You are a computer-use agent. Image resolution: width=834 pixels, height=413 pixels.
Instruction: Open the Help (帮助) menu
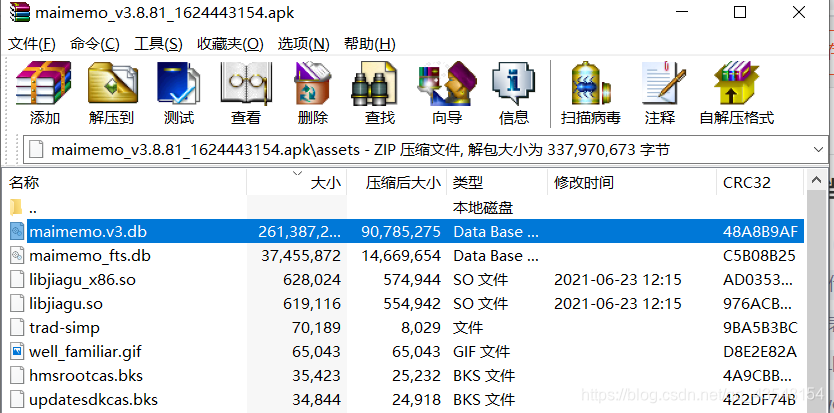370,44
